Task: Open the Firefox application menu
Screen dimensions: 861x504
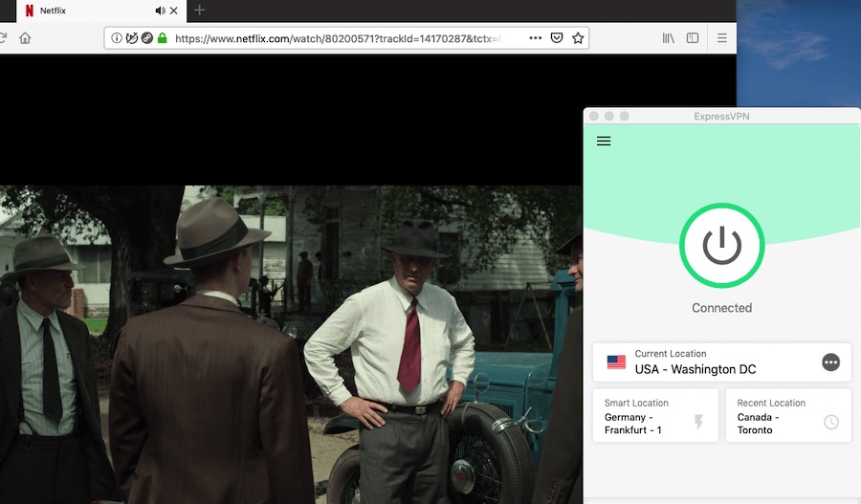Action: pyautogui.click(x=722, y=38)
